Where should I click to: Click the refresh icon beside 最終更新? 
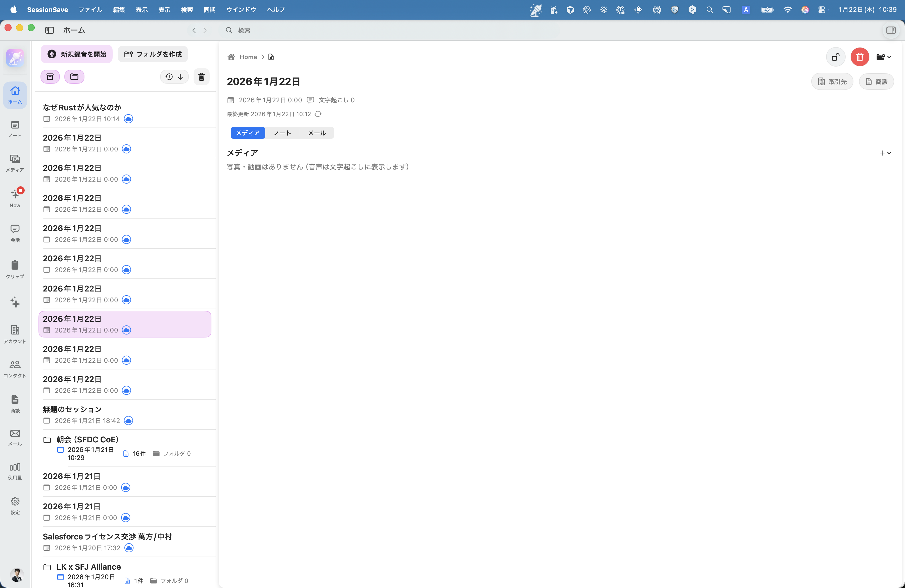[x=318, y=114]
